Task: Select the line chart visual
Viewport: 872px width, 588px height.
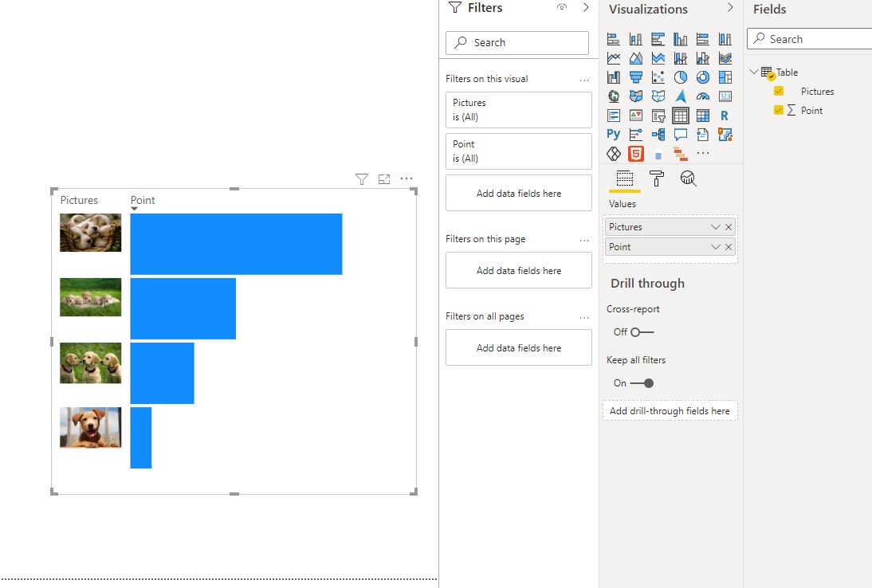Action: (x=614, y=58)
